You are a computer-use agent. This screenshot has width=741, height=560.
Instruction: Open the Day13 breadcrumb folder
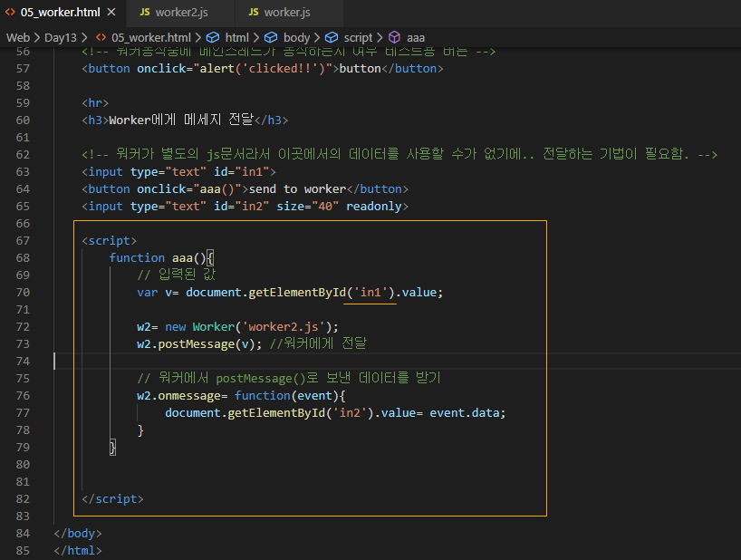pos(60,38)
